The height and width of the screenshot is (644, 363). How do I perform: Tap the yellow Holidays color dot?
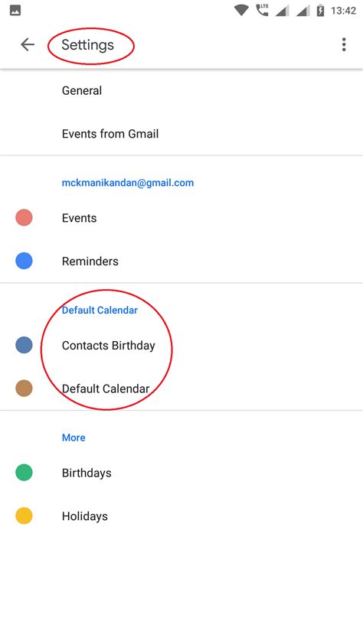pyautogui.click(x=24, y=516)
